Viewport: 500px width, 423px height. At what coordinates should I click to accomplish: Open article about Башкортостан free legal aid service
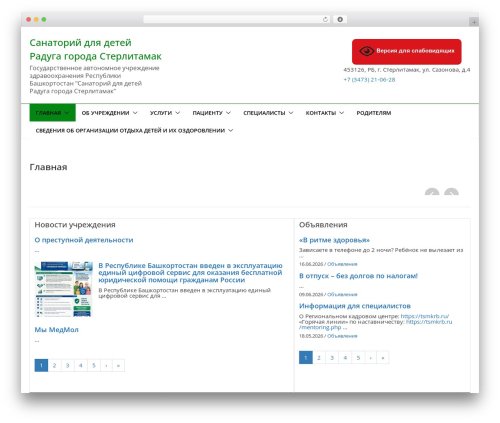click(x=190, y=273)
